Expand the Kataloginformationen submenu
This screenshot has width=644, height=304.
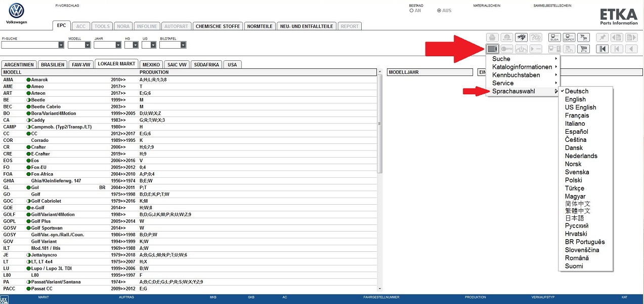[x=524, y=67]
